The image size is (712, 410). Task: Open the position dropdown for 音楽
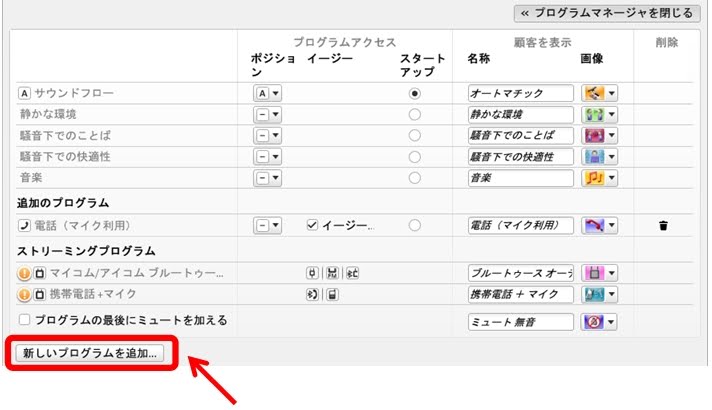(x=267, y=178)
